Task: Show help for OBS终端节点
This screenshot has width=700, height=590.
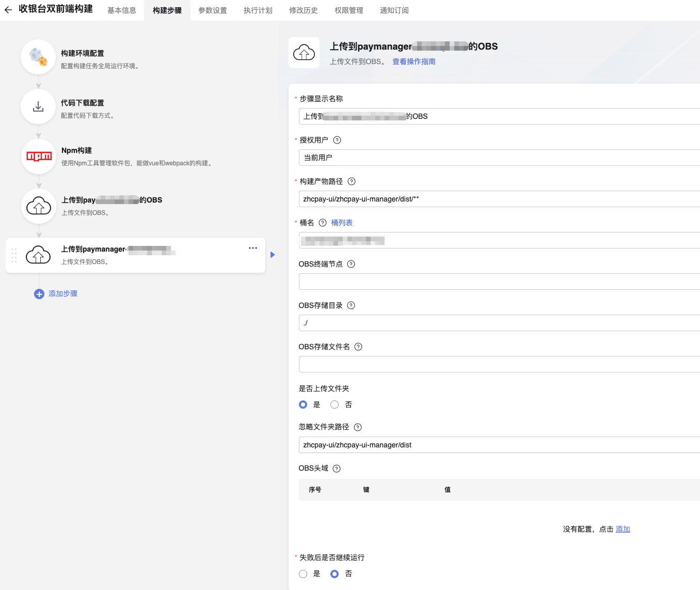Action: click(351, 264)
